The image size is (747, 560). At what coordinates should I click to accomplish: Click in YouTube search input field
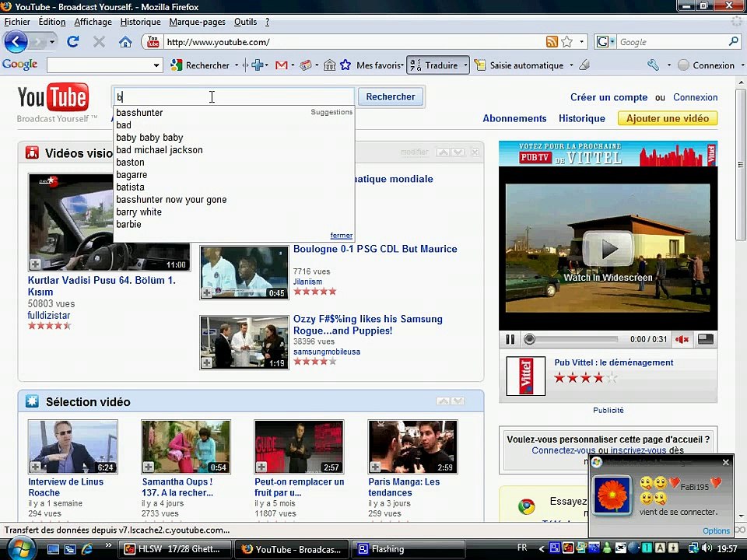[x=234, y=97]
